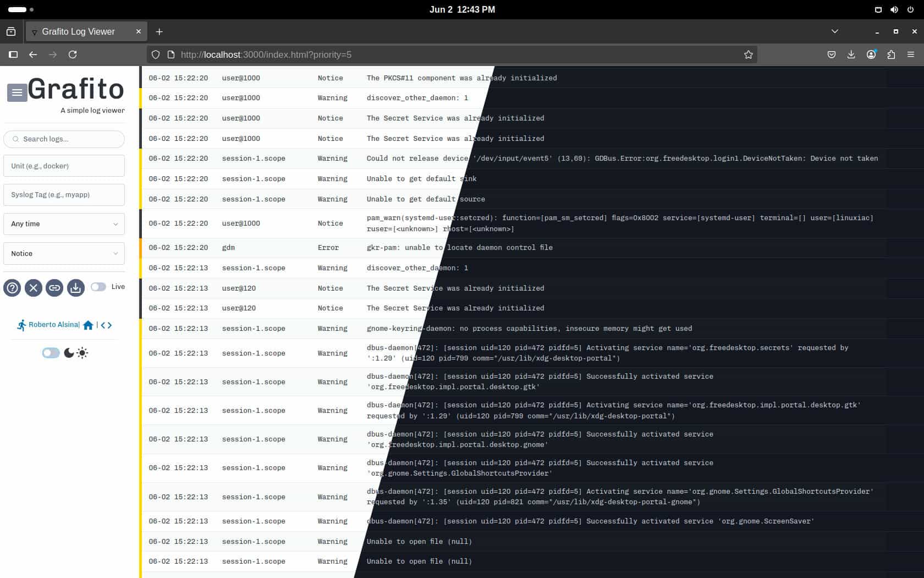
Task: Copy a shareable link with the link icon
Action: pyautogui.click(x=54, y=288)
